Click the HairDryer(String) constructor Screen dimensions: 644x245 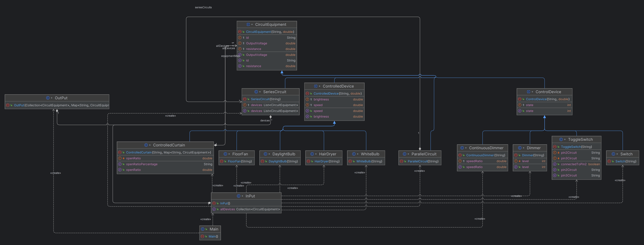pos(327,161)
